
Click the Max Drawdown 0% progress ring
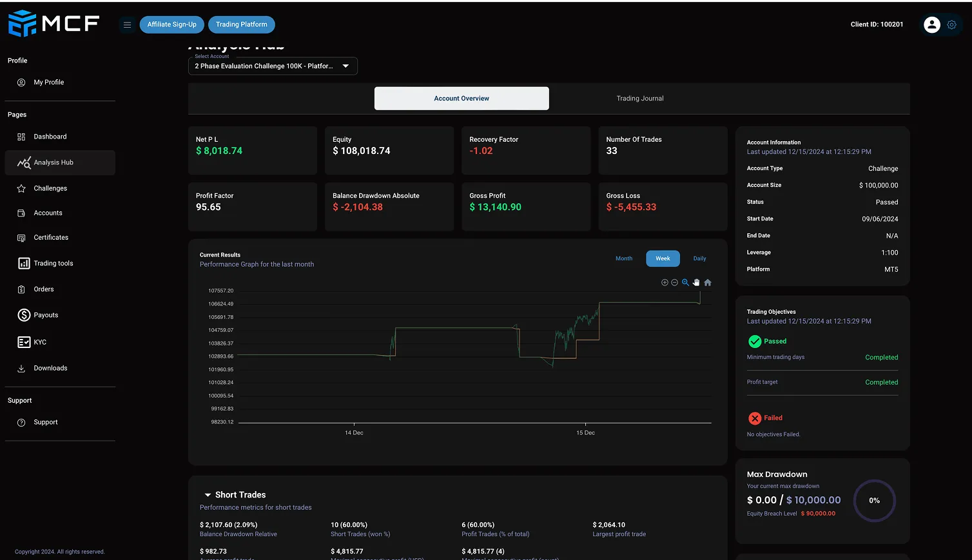pos(874,501)
